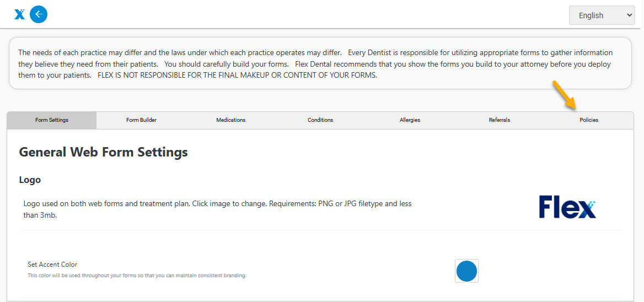This screenshot has height=302, width=644.
Task: Click the blue X logo icon
Action: 19,15
